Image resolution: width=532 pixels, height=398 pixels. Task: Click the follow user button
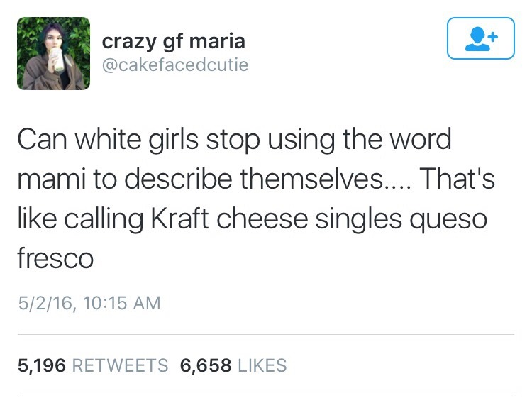481,38
